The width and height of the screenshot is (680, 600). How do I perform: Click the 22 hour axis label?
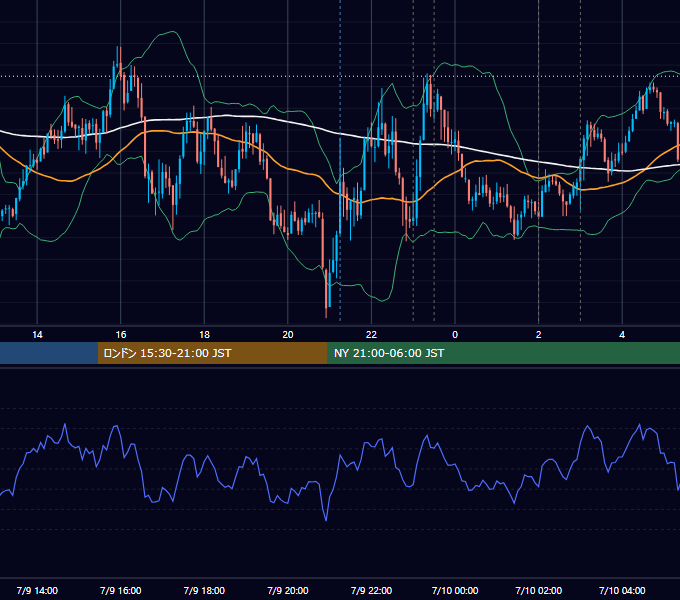coord(371,335)
